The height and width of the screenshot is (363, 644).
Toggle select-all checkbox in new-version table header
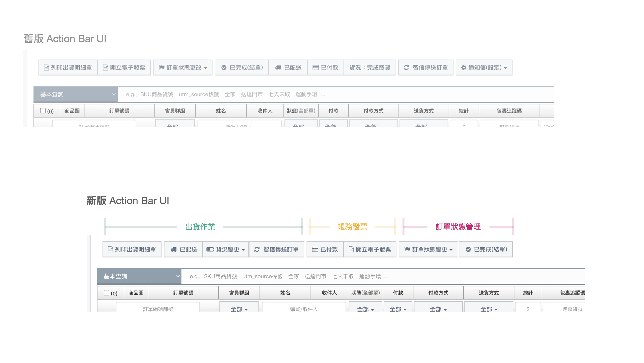[x=107, y=292]
